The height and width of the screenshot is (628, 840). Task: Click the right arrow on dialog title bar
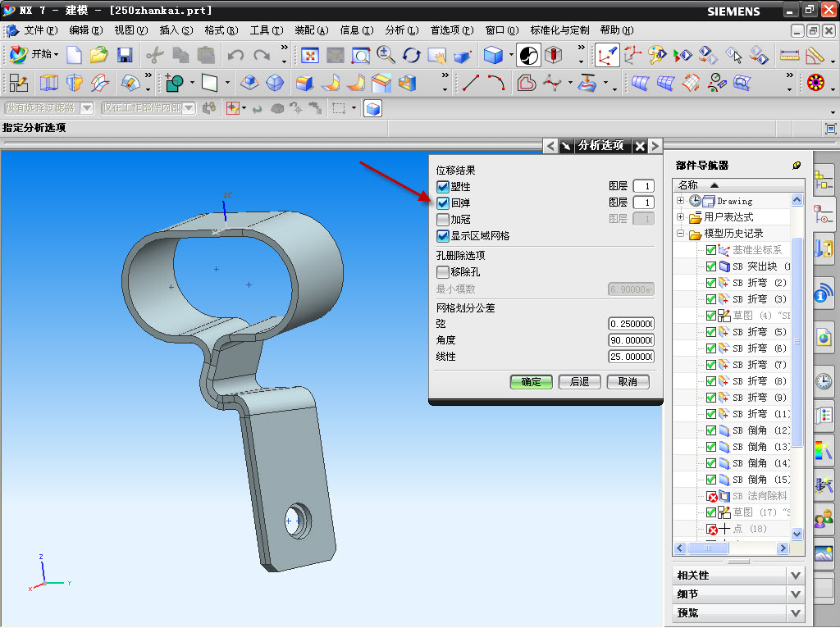coord(655,146)
